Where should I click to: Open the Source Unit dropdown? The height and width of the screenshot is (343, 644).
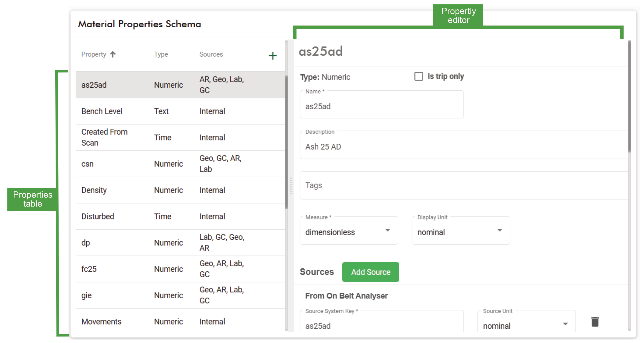526,321
